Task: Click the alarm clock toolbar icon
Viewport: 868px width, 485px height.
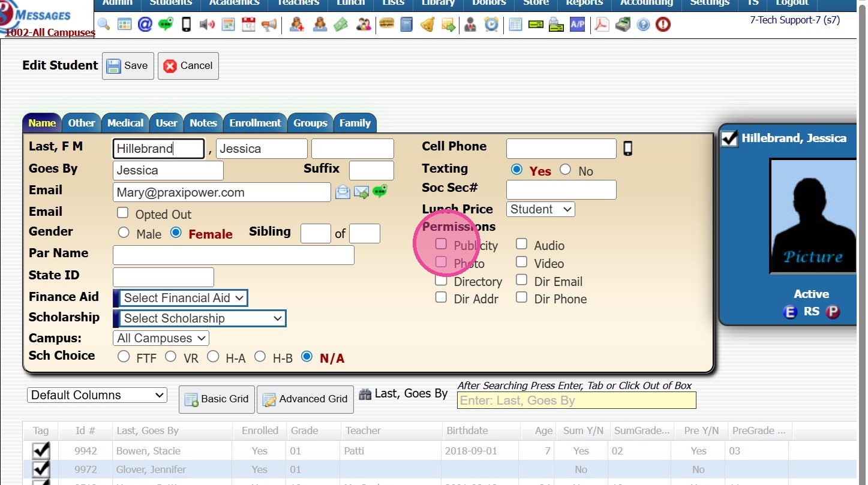Action: 491,24
